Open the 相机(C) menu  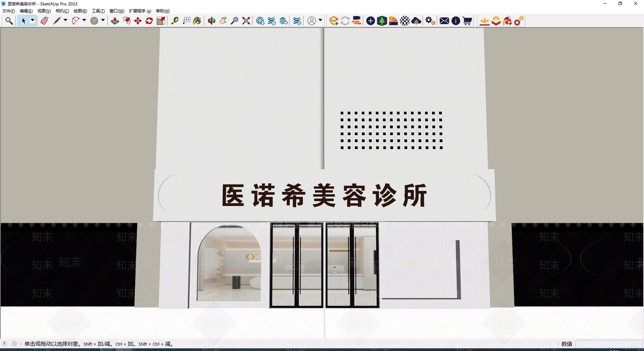62,11
